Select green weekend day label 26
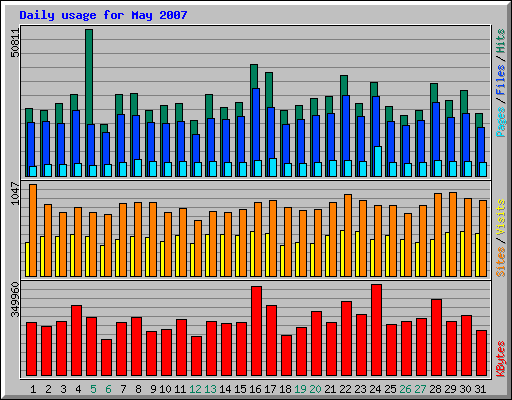The image size is (512, 400). coord(405,389)
